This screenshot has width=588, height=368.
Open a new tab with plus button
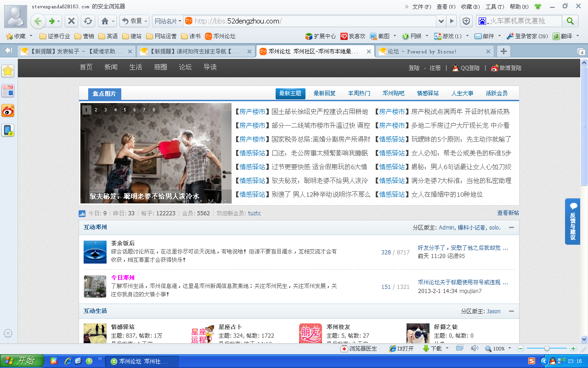[504, 52]
